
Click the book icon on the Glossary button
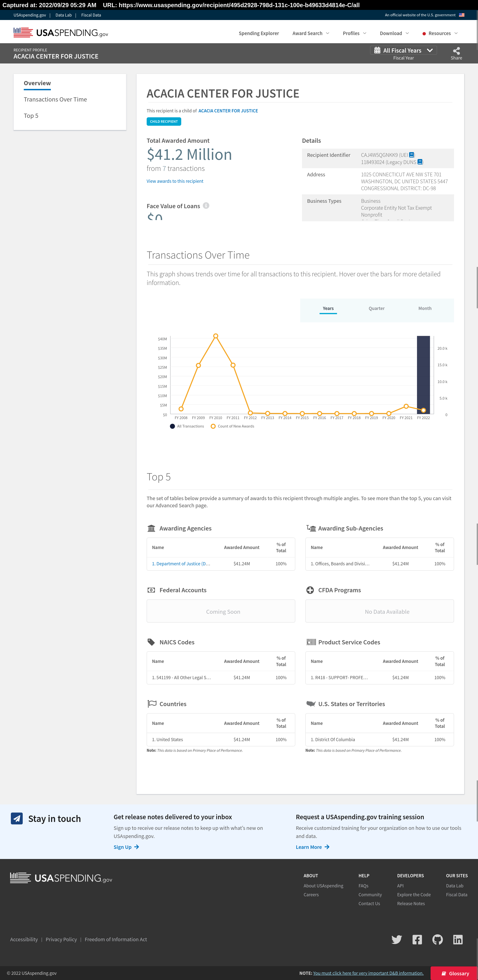click(443, 974)
